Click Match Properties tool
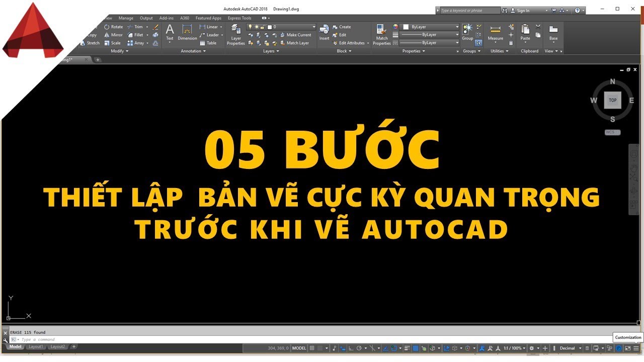The image size is (644, 362). [382, 34]
